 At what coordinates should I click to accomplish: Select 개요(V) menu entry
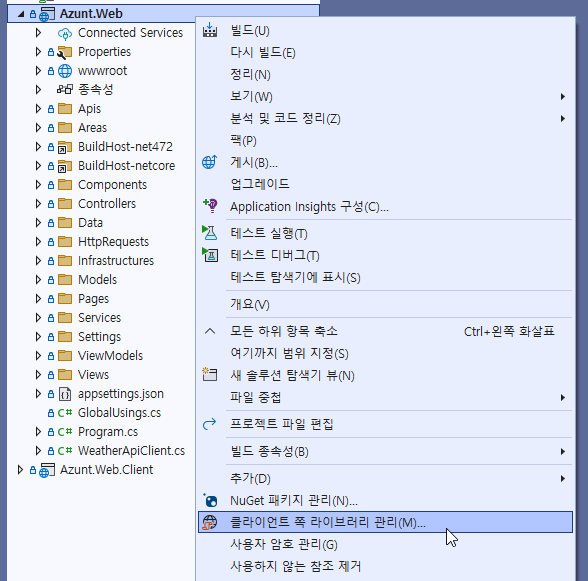click(385, 304)
